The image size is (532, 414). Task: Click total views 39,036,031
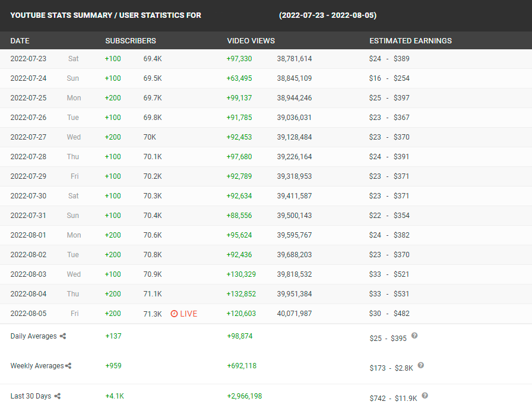coord(294,118)
